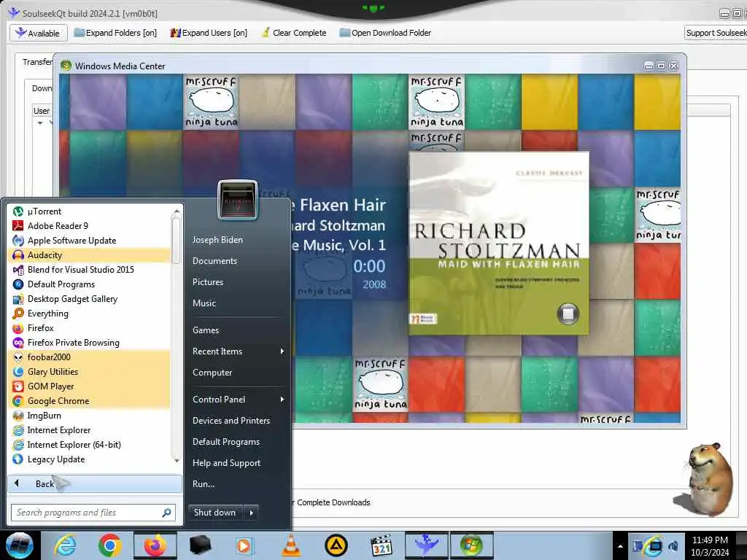Launch Google Chrome from the program list
Screen dimensions: 747x560
coord(89,401)
